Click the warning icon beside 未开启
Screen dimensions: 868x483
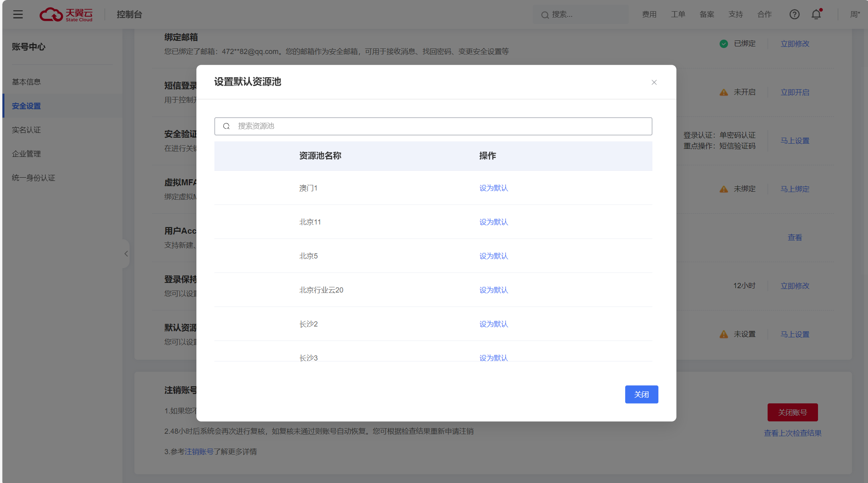tap(724, 92)
